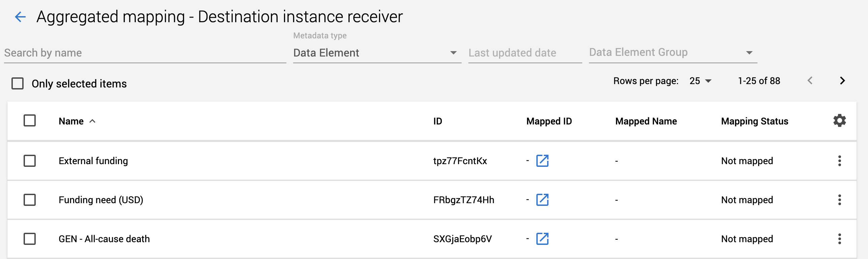Click the previous page chevron

[810, 81]
